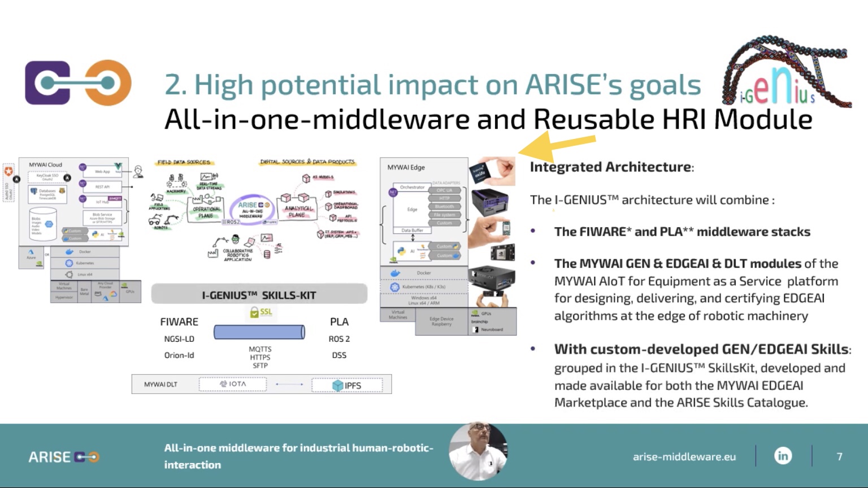868x488 pixels.
Task: Click the slide number 7
Action: tap(839, 456)
